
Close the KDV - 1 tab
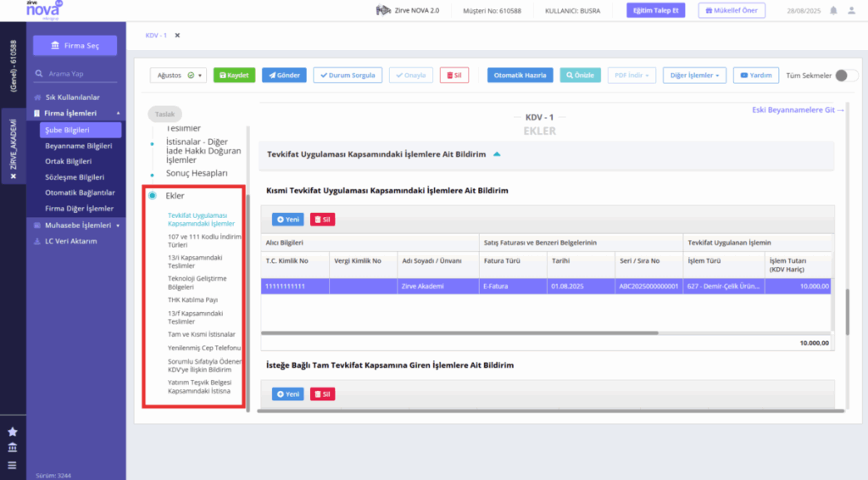(177, 36)
